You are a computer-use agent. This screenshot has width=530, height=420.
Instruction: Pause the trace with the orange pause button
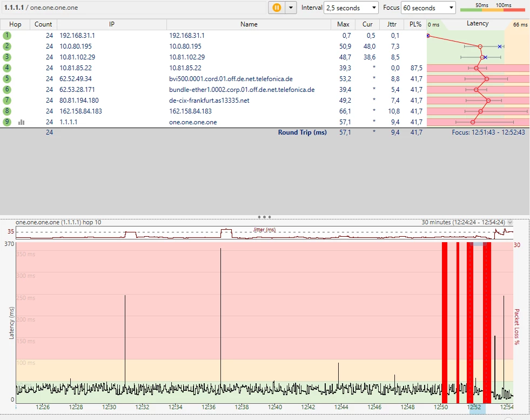(x=277, y=8)
